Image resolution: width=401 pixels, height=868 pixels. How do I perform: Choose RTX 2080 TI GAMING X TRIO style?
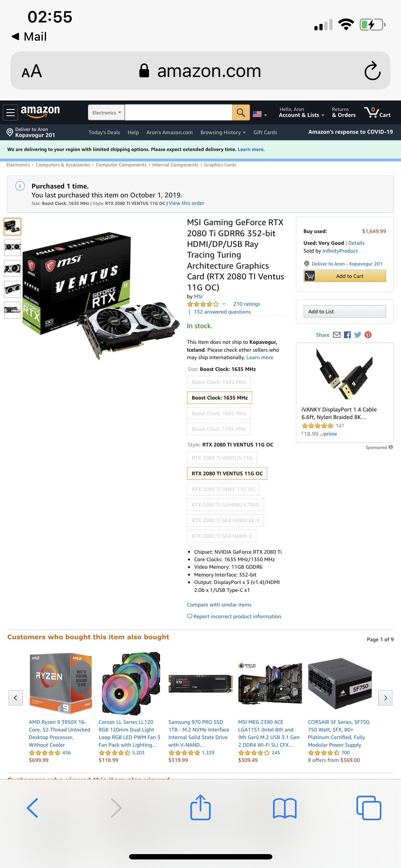pos(225,505)
